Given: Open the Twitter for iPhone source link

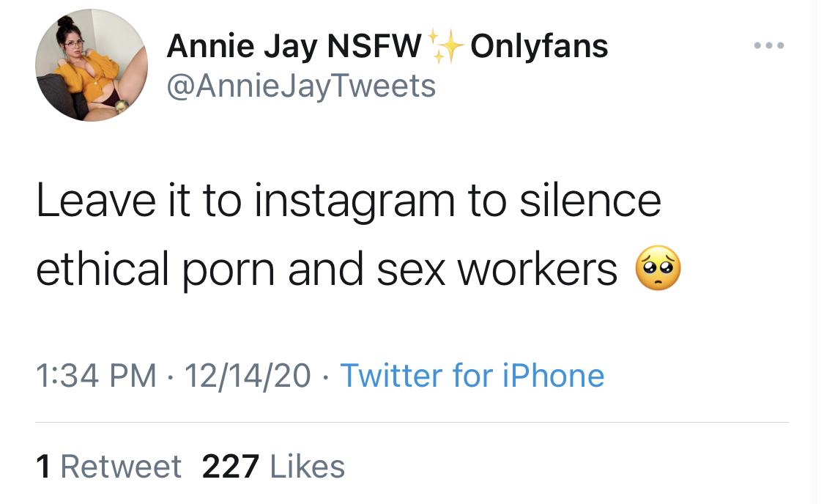Looking at the screenshot, I should pyautogui.click(x=472, y=376).
